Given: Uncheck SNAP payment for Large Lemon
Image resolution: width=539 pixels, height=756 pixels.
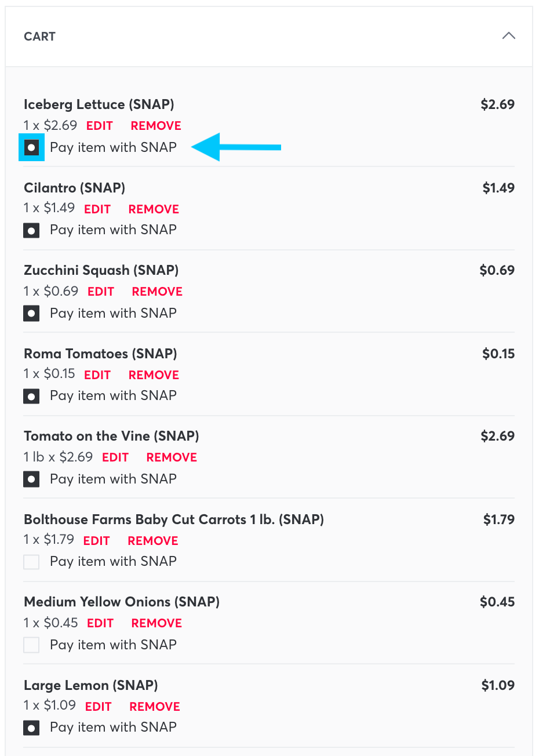Looking at the screenshot, I should [31, 728].
